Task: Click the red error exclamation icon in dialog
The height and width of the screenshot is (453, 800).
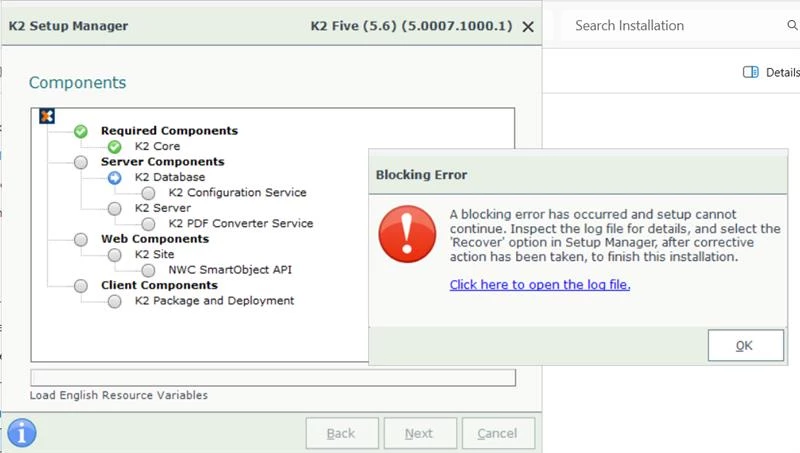Action: (x=407, y=234)
